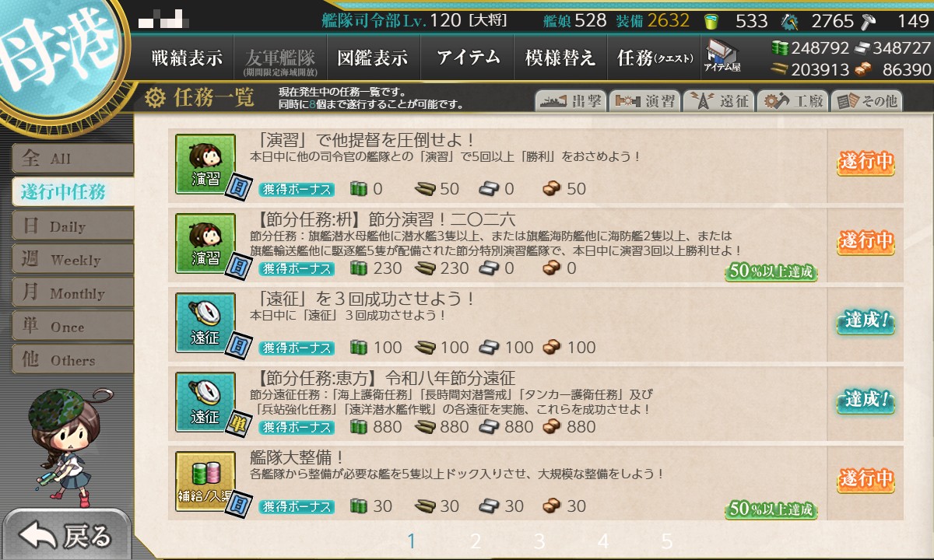Claim 達成 on 令和八年節分遠征 quest
This screenshot has width=934, height=560.
tap(866, 401)
